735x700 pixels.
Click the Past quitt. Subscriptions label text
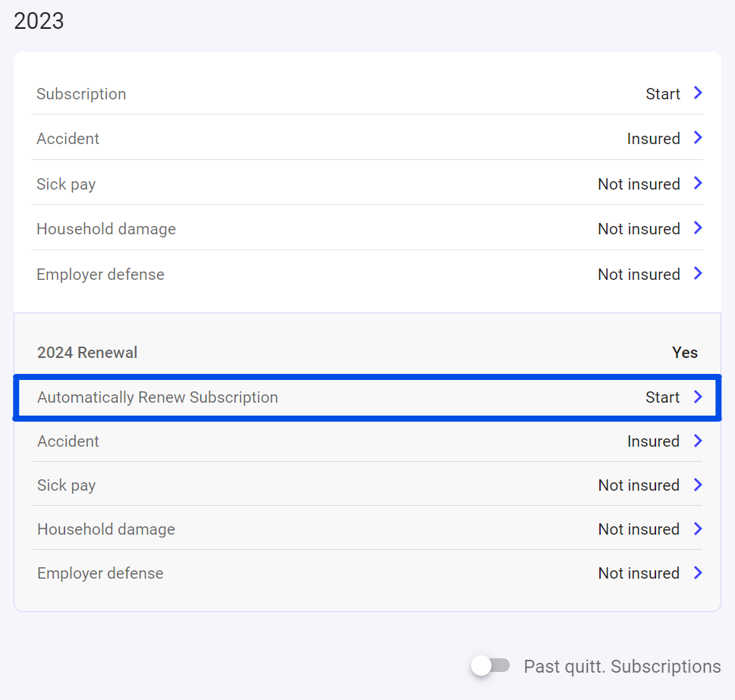point(622,667)
